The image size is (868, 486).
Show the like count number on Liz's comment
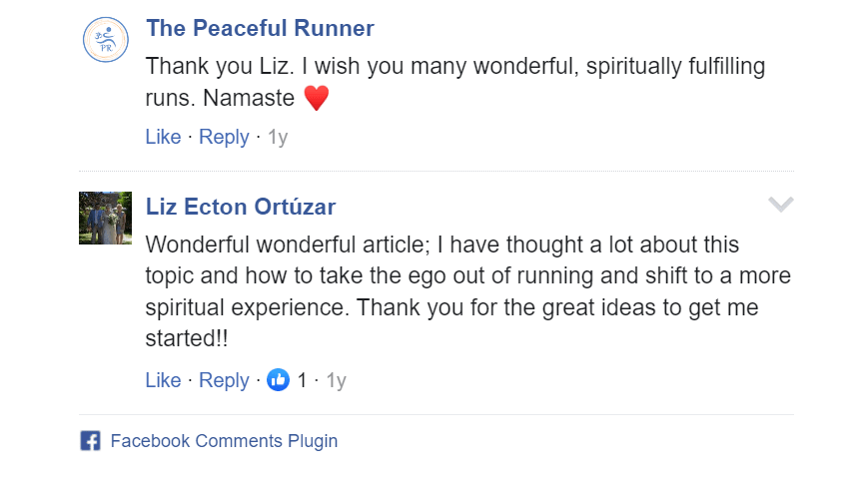click(x=303, y=380)
